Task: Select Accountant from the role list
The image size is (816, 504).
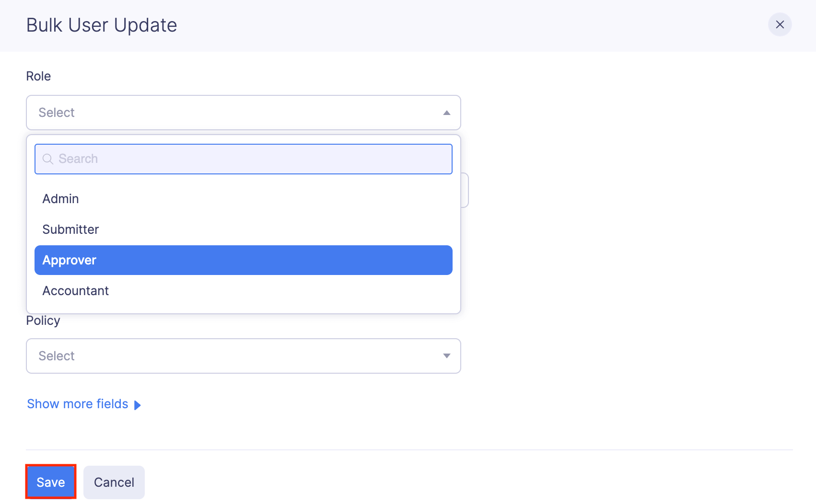Action: pyautogui.click(x=75, y=290)
